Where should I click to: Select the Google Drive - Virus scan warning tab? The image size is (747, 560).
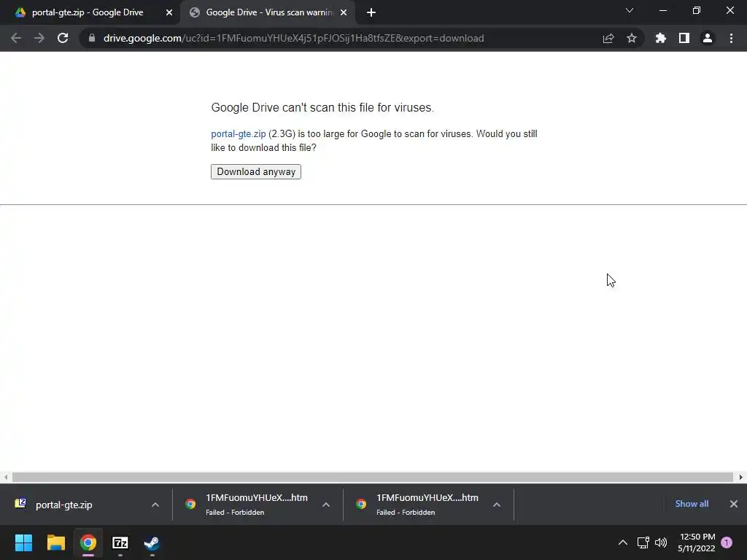pos(268,12)
